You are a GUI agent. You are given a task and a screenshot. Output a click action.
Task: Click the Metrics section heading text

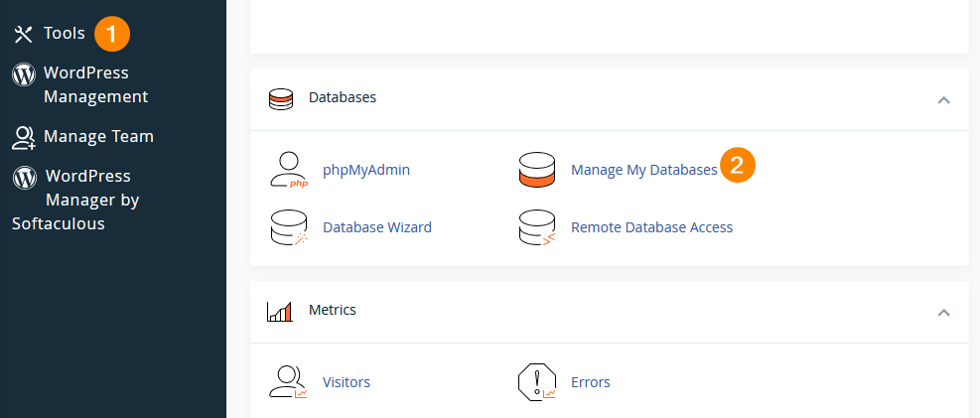point(333,310)
